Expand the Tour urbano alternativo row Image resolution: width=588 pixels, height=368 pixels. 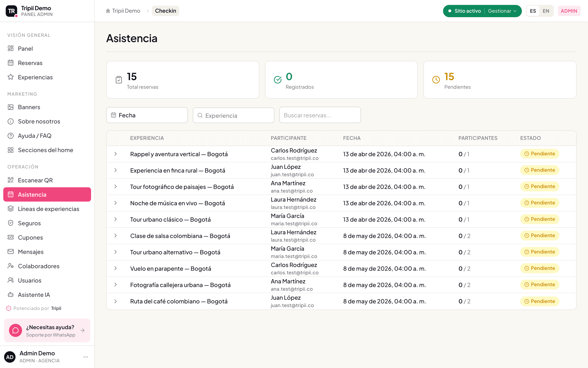click(x=116, y=252)
